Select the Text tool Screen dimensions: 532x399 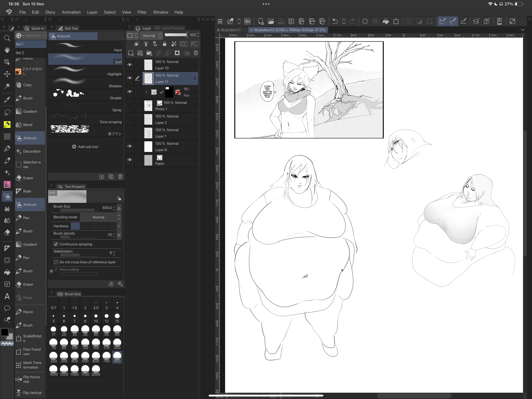pos(7,296)
